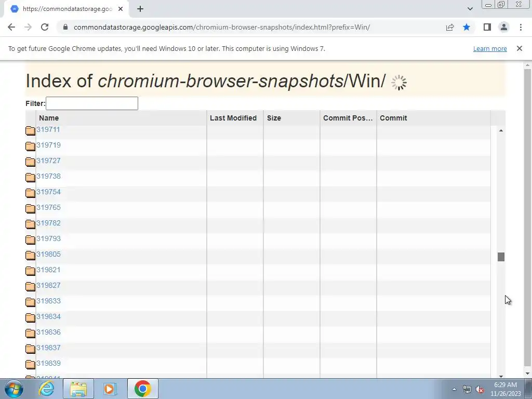Open folder link 319833

(48, 301)
